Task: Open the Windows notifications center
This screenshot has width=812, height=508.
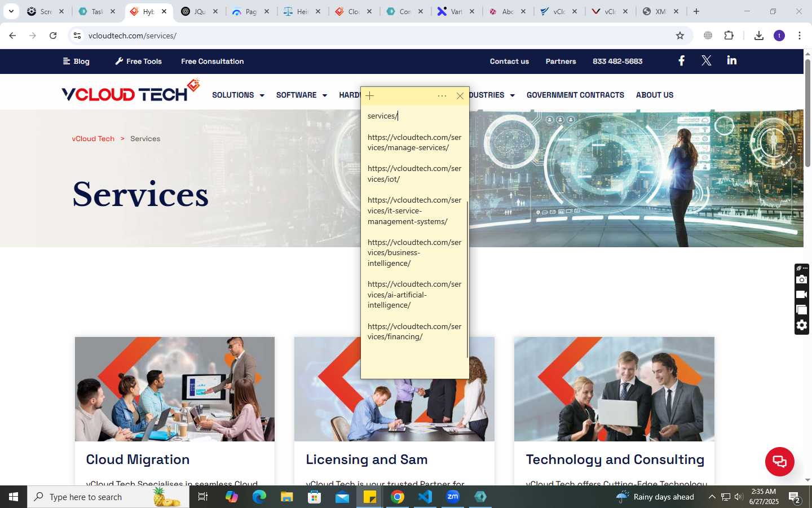Action: 795,497
